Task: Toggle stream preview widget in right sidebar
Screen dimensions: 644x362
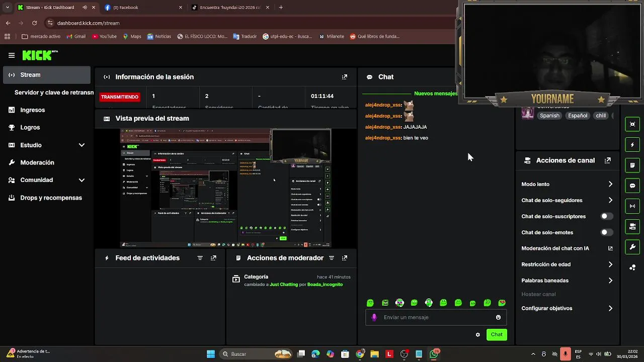Action: [632, 124]
